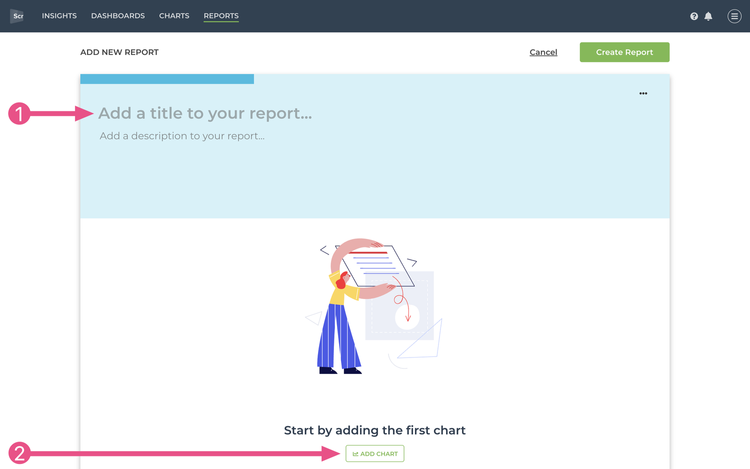
Task: Go to the Charts tab
Action: (x=174, y=16)
